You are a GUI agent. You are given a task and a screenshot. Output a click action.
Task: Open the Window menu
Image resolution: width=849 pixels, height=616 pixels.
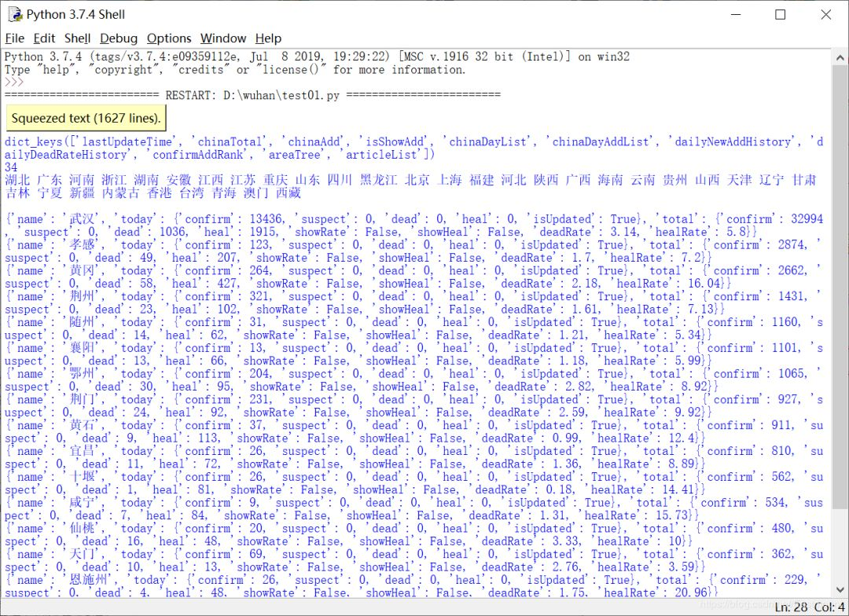pyautogui.click(x=223, y=38)
